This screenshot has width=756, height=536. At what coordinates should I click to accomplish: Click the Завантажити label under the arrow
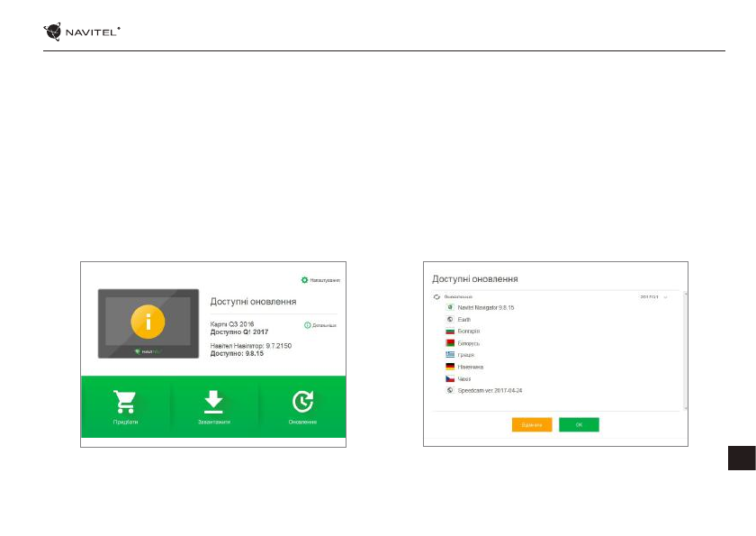coord(214,422)
